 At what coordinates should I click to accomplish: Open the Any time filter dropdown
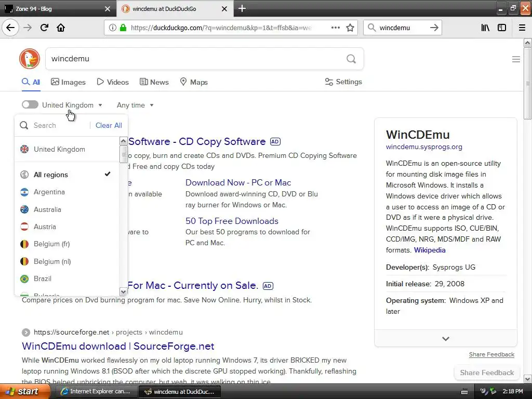(135, 105)
